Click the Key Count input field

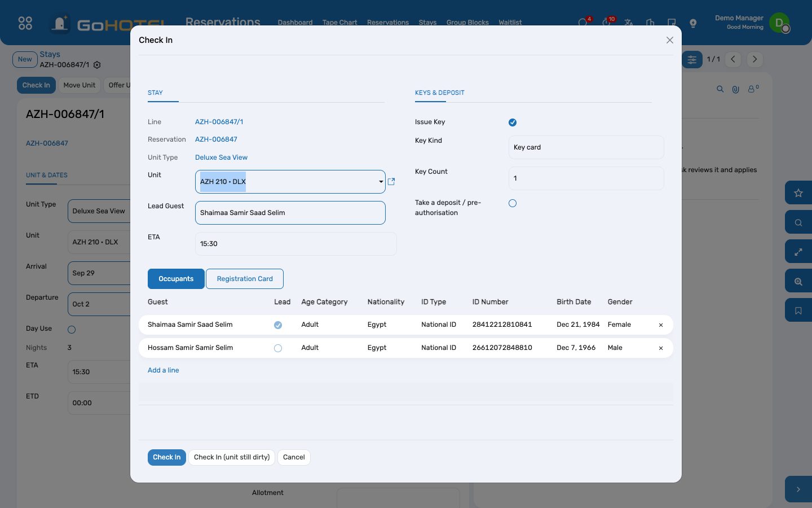pyautogui.click(x=586, y=178)
